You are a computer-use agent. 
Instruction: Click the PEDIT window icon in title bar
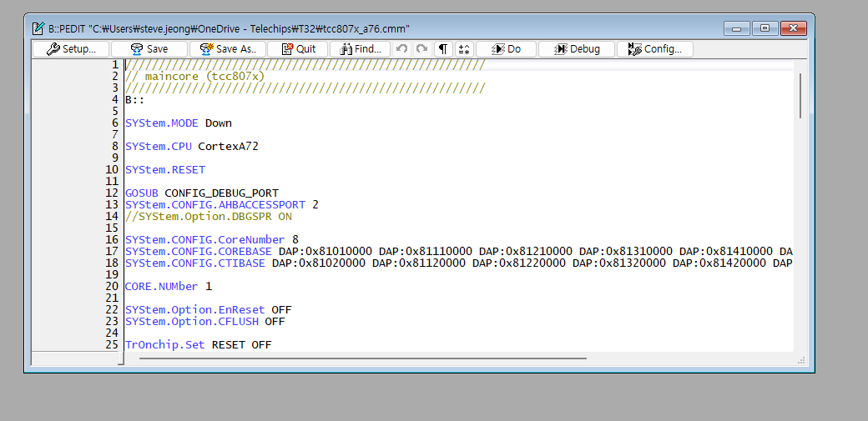pos(38,28)
